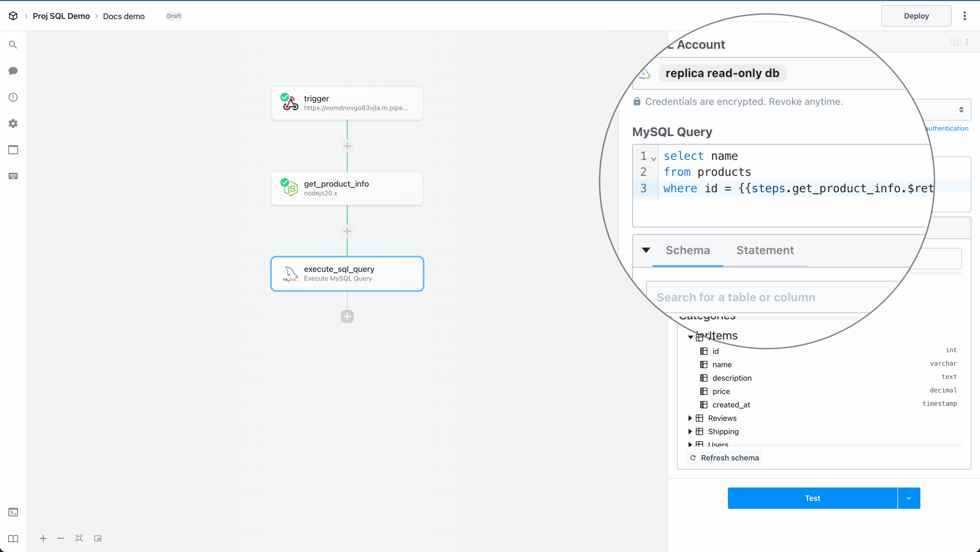Screen dimensions: 980x552
Task: Toggle the panel split layout icon
Action: click(x=954, y=42)
